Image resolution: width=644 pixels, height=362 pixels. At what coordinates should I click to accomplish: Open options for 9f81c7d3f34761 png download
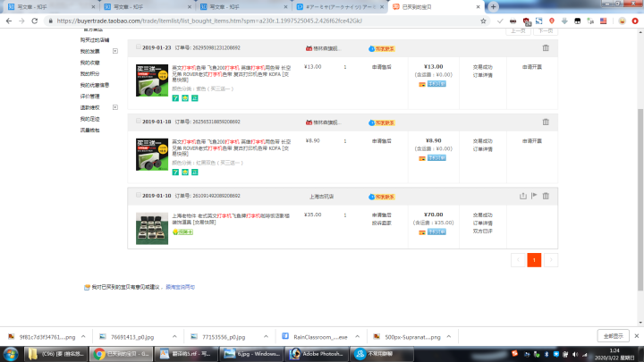coord(83,337)
